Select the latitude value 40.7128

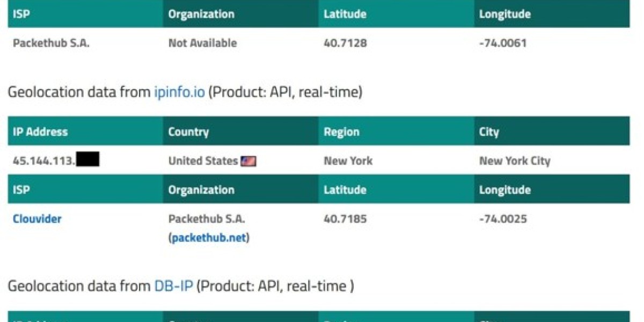[345, 43]
